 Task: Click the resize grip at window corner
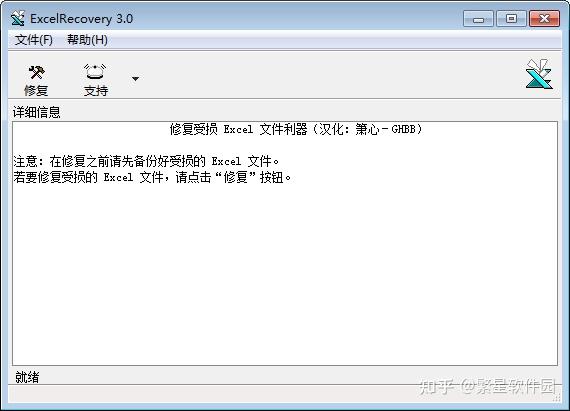[557, 399]
